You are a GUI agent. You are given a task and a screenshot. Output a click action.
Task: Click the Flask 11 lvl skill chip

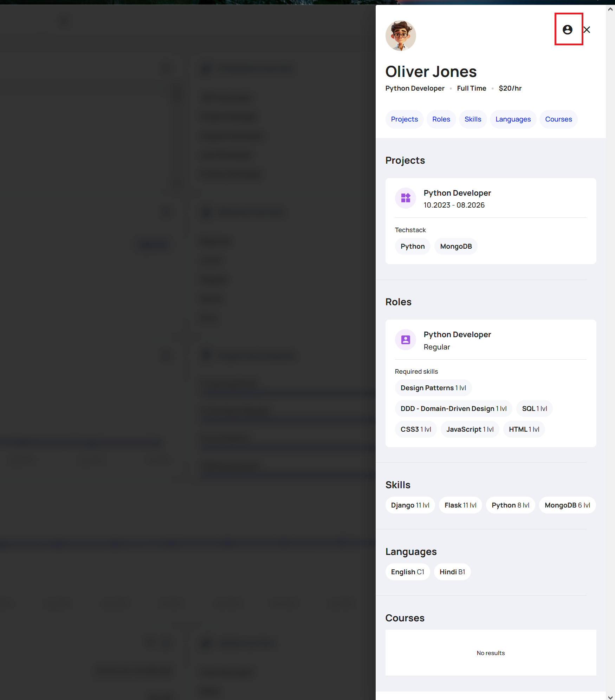pos(460,505)
